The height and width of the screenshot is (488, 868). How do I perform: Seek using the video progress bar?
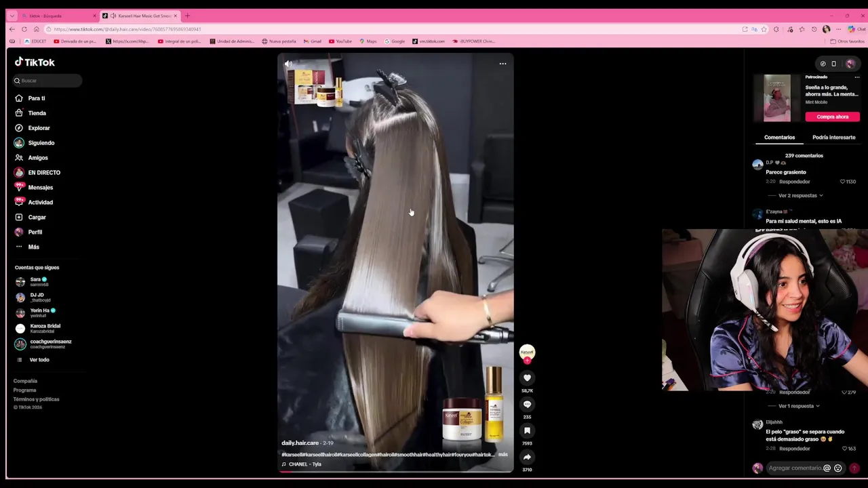(x=395, y=471)
